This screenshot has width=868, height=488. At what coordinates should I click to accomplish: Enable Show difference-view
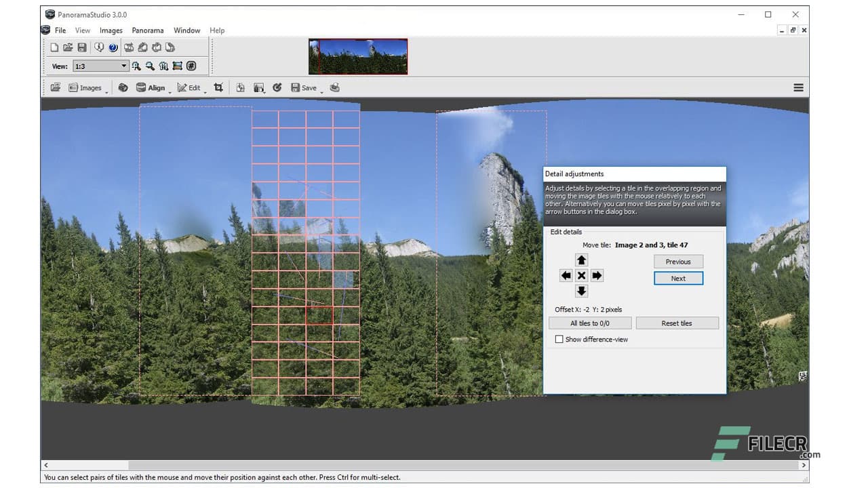559,339
